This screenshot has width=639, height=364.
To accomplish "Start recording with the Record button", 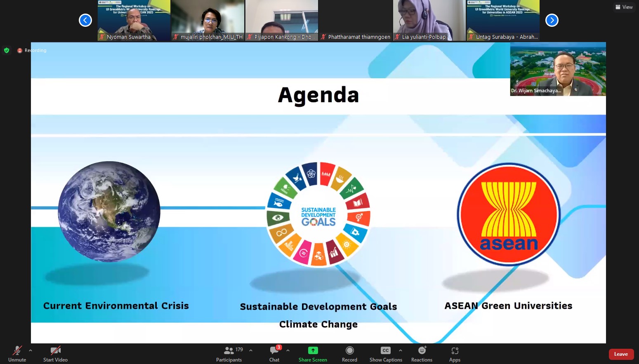I will 349,354.
